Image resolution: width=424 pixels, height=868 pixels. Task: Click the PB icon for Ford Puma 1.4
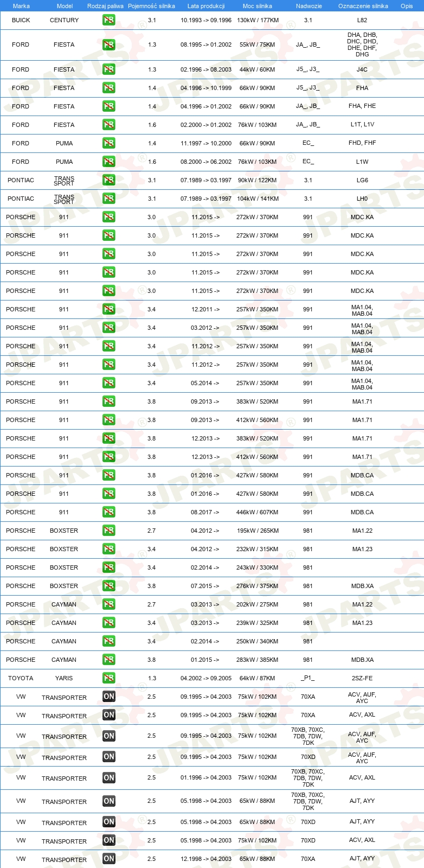(x=108, y=143)
